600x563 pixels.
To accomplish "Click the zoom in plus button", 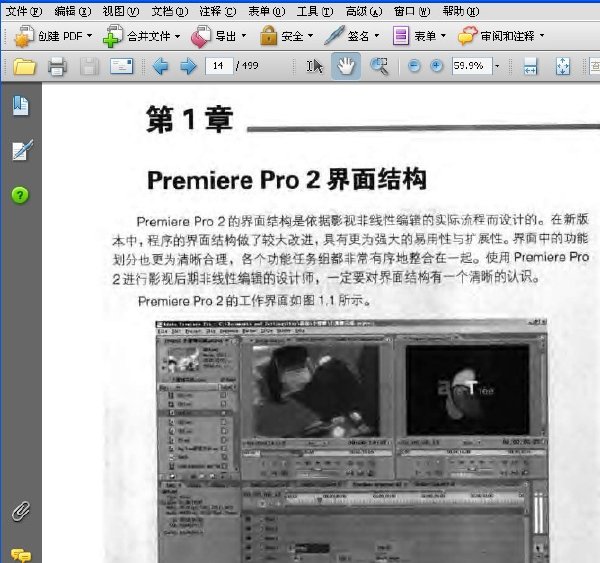I will coord(436,66).
